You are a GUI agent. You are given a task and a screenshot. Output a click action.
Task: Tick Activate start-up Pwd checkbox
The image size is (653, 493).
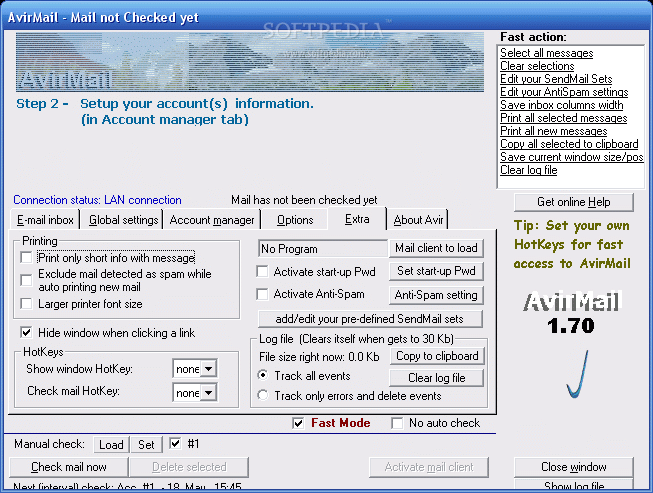click(x=262, y=271)
